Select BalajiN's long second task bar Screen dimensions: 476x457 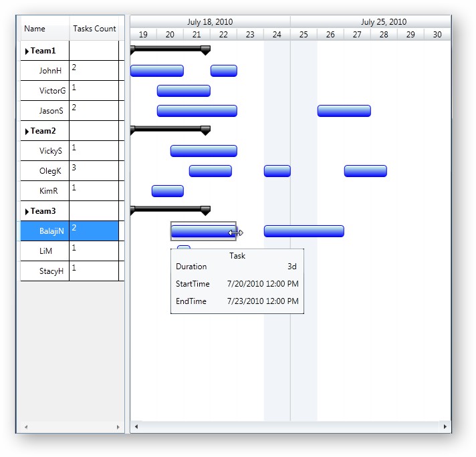point(304,231)
